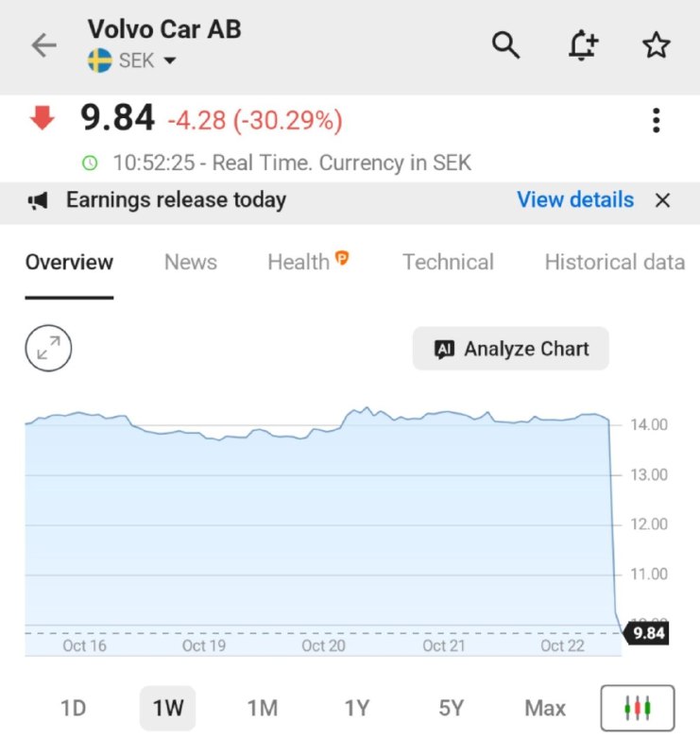Image resolution: width=700 pixels, height=756 pixels.
Task: Click the View details link
Action: [575, 199]
